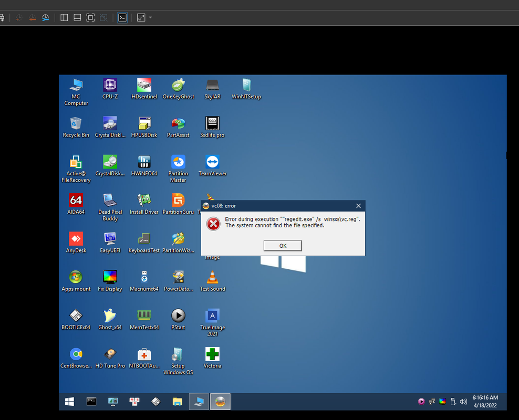Viewport: 519px width, 420px height.
Task: Open the Setup Windows OS icon
Action: [178, 361]
